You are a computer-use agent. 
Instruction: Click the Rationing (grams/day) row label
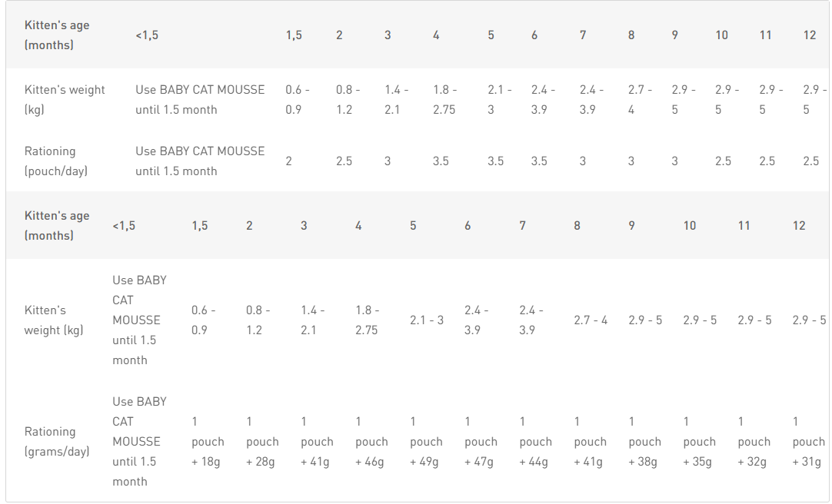(x=57, y=441)
